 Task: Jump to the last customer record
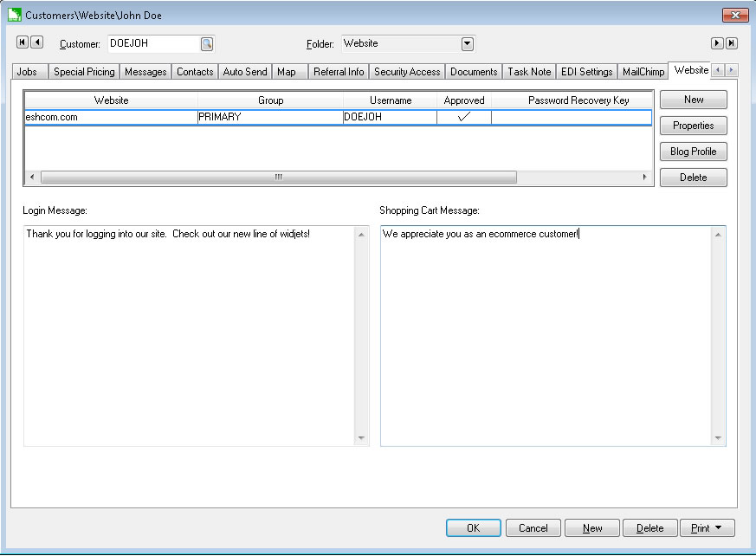pos(731,43)
